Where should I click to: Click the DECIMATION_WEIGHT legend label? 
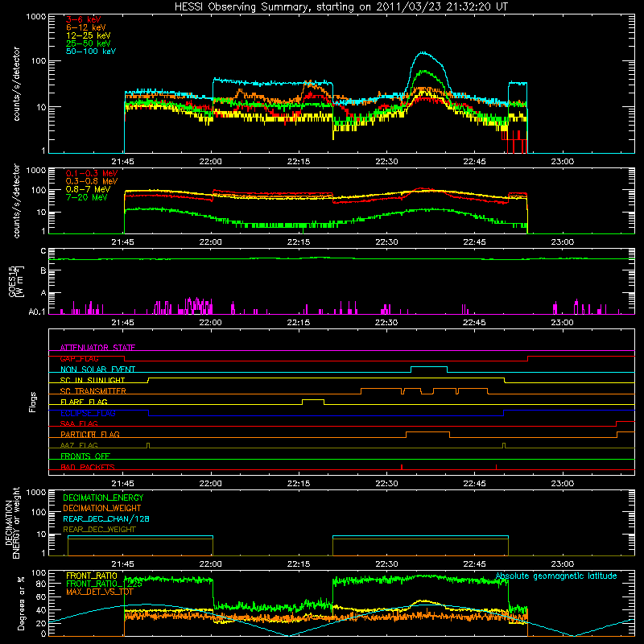[102, 508]
